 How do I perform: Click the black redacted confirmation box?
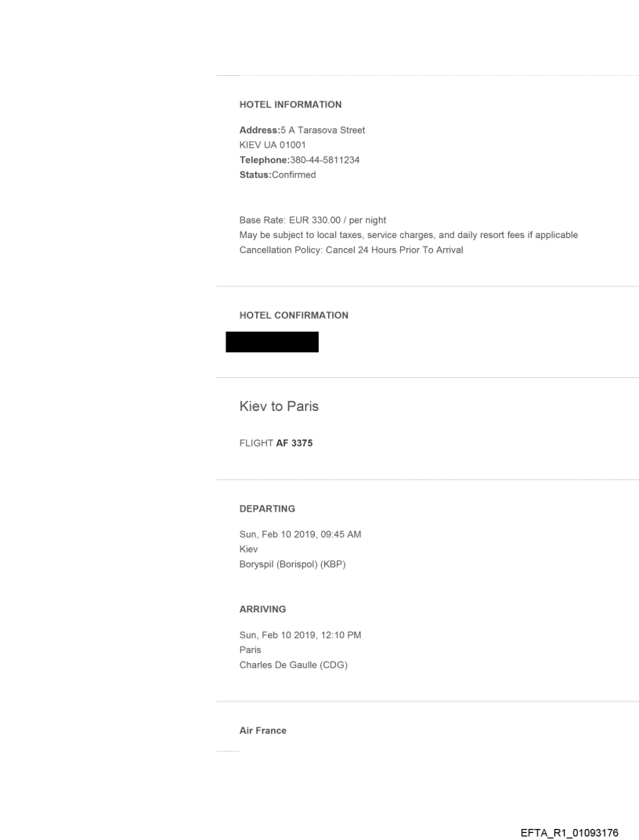point(272,342)
